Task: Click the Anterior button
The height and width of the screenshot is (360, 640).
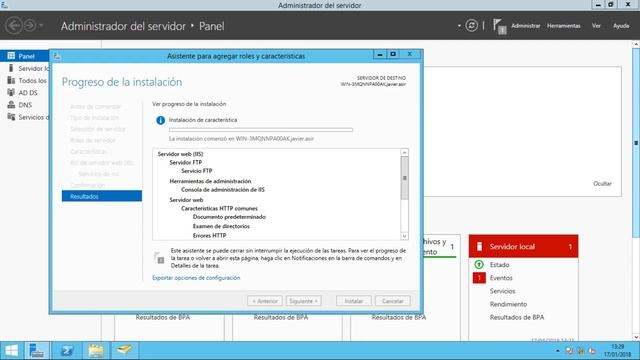Action: [264, 301]
